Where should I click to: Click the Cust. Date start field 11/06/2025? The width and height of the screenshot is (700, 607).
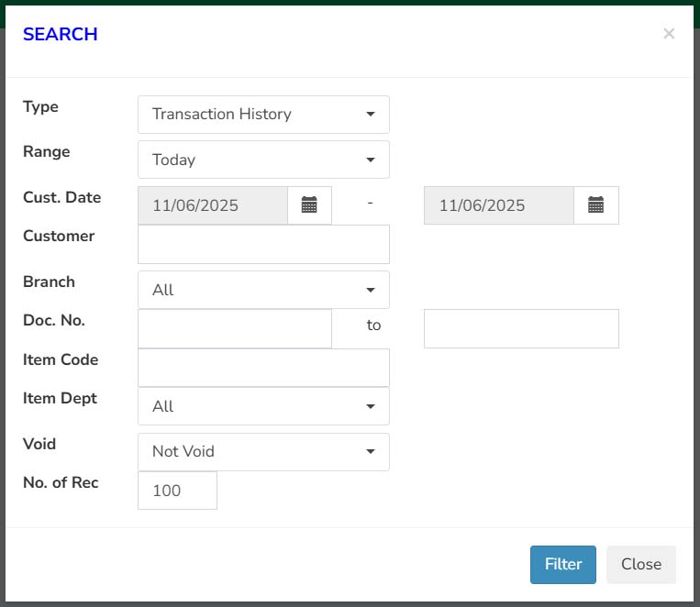click(213, 205)
